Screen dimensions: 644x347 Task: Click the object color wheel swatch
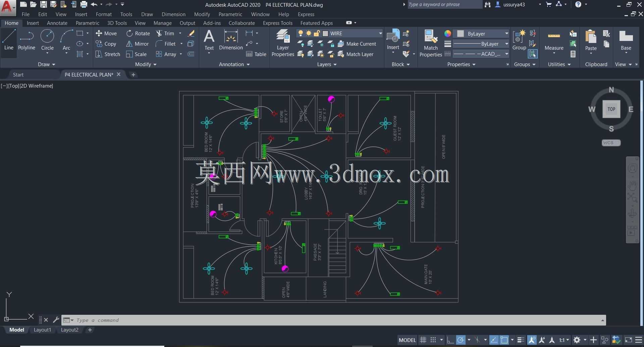coord(447,34)
